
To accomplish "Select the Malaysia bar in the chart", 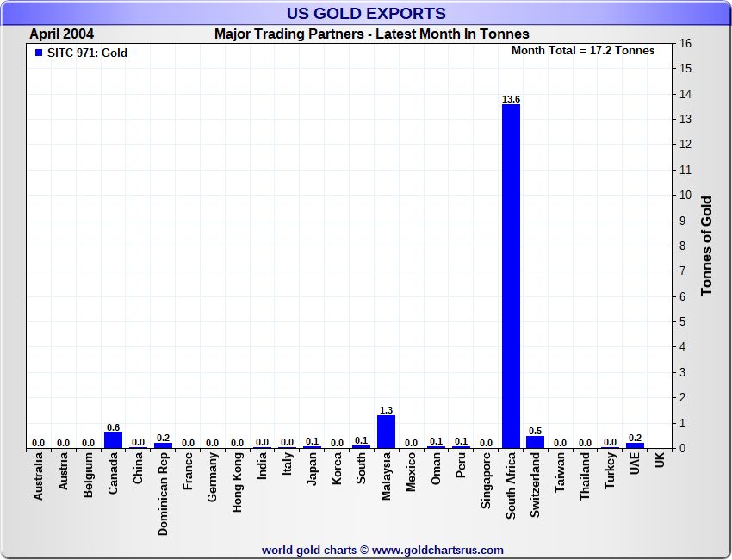I will pos(386,432).
